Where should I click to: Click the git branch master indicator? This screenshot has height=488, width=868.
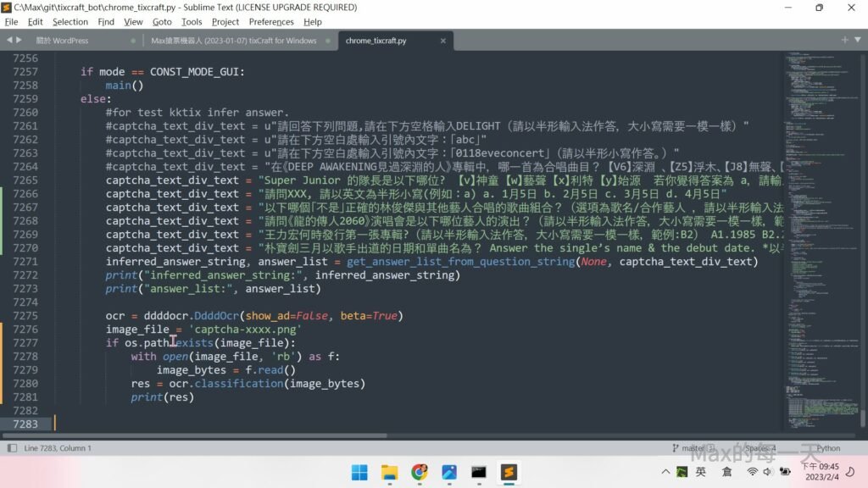pyautogui.click(x=693, y=448)
